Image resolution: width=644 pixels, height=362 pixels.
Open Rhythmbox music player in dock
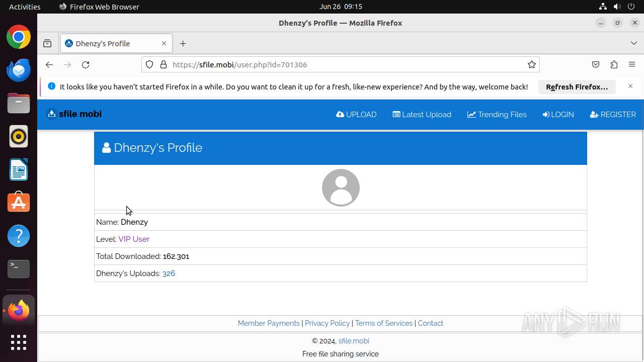coord(19,137)
